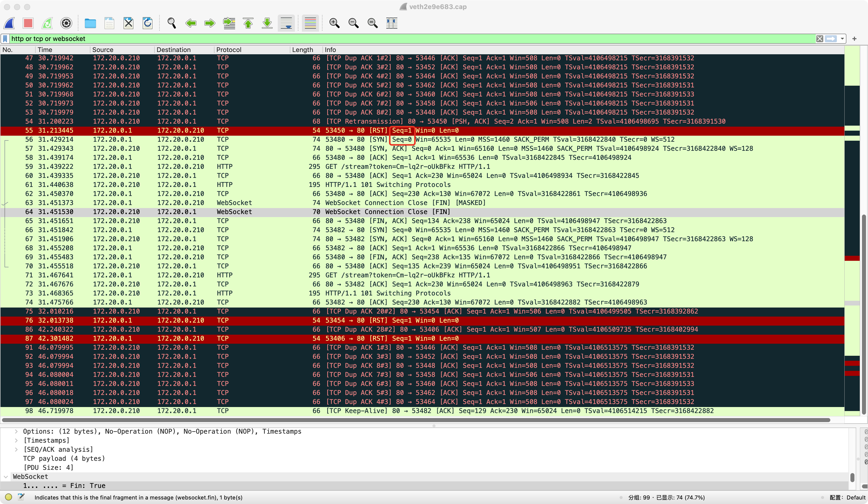Jump to the last packet icon
The image size is (868, 504).
click(267, 23)
